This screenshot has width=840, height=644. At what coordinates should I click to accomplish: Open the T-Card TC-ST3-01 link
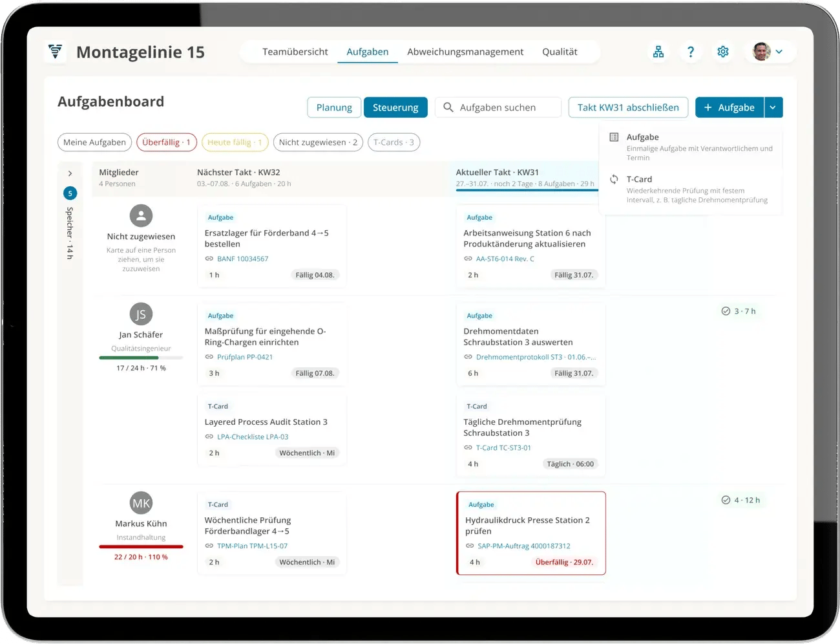[503, 447]
